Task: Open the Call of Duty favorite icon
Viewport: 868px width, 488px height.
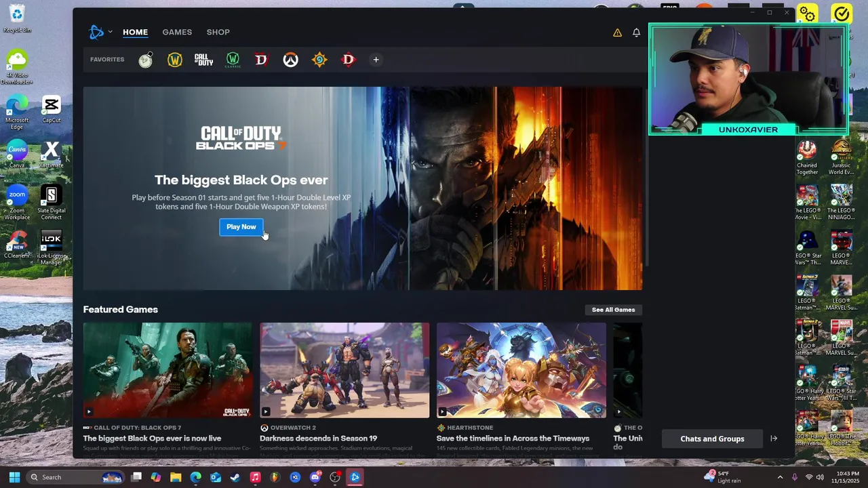Action: coord(203,60)
